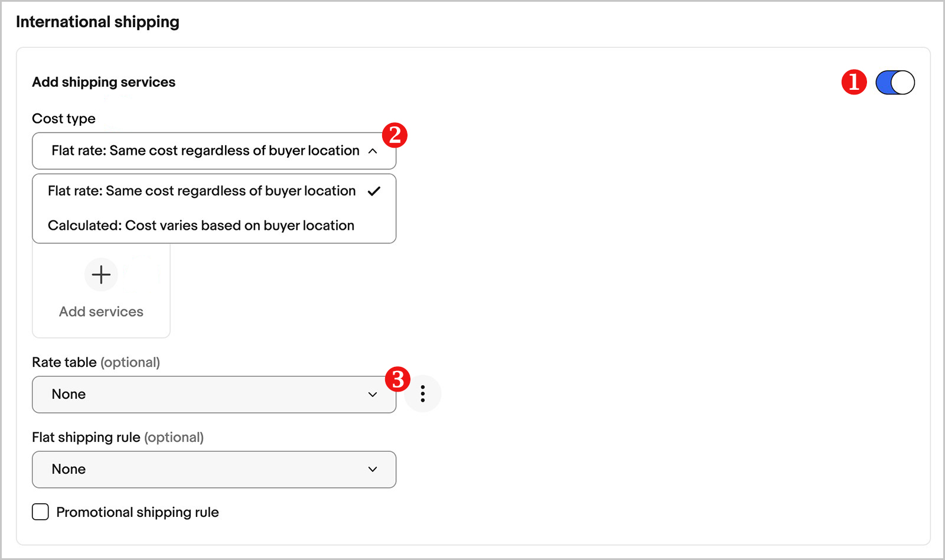945x560 pixels.
Task: Click the checkmark next to Flat rate option
Action: (x=374, y=191)
